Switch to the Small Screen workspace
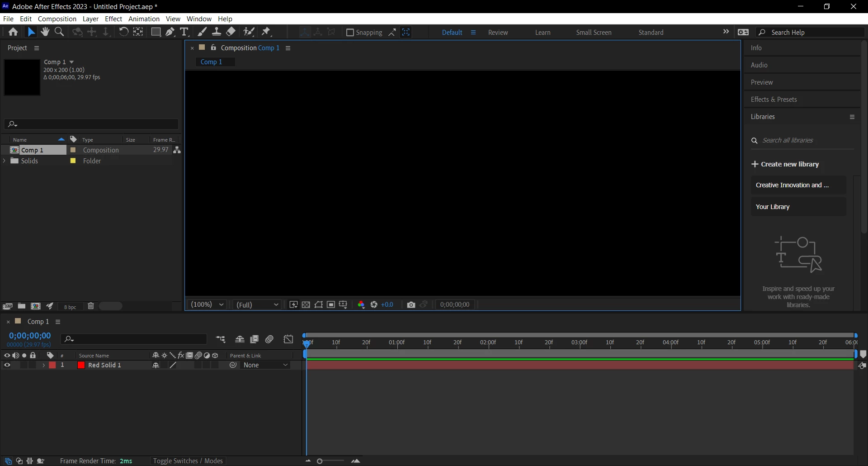 pyautogui.click(x=594, y=33)
